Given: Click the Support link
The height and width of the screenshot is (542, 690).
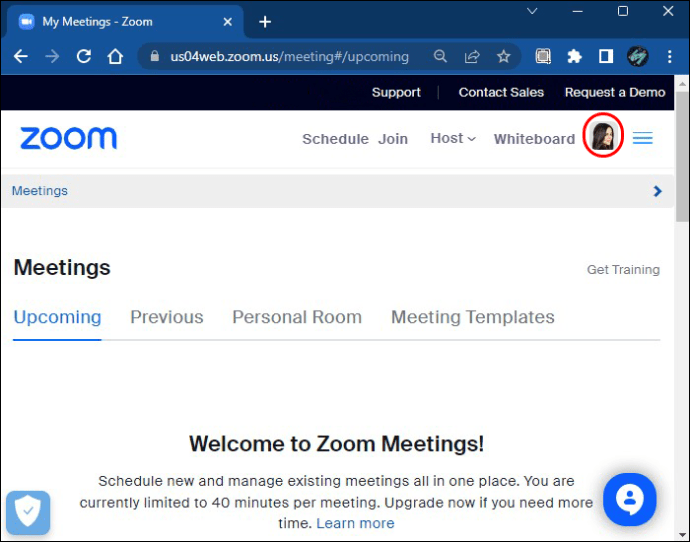Looking at the screenshot, I should [396, 92].
